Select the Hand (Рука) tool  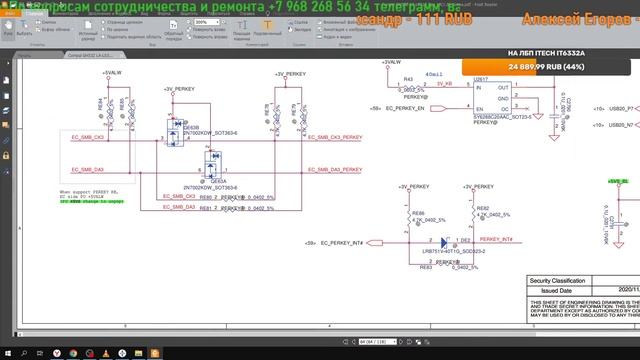pyautogui.click(x=8, y=29)
